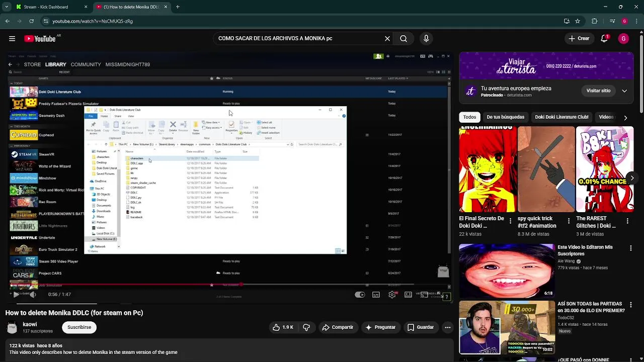
Task: Open Este Video lo Editaron Mis Suscriptores thumbnail
Action: (x=507, y=271)
